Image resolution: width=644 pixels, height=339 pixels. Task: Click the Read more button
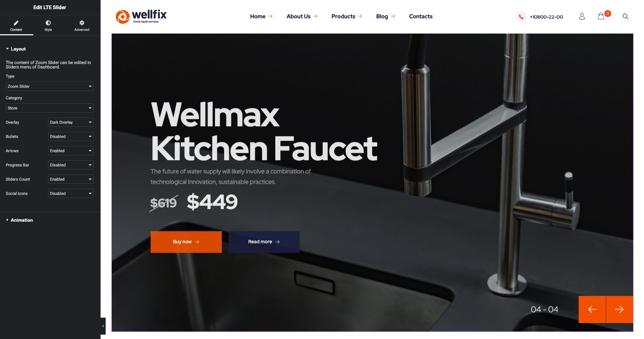click(x=264, y=242)
